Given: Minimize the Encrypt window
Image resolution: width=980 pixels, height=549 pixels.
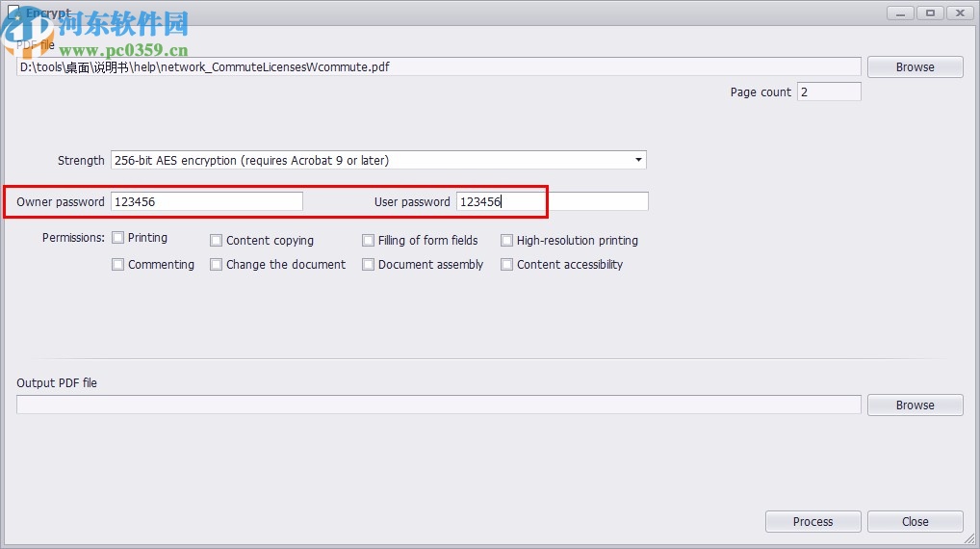Looking at the screenshot, I should pyautogui.click(x=901, y=13).
